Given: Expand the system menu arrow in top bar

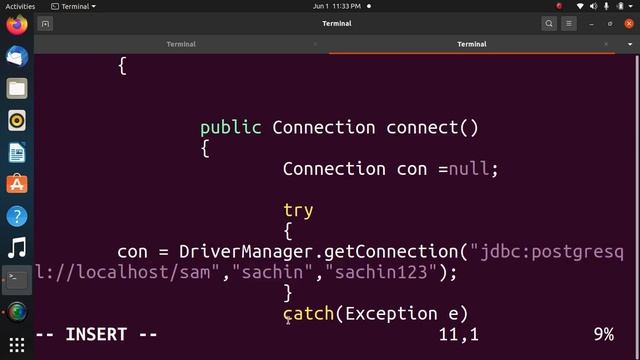Looking at the screenshot, I should 631,6.
